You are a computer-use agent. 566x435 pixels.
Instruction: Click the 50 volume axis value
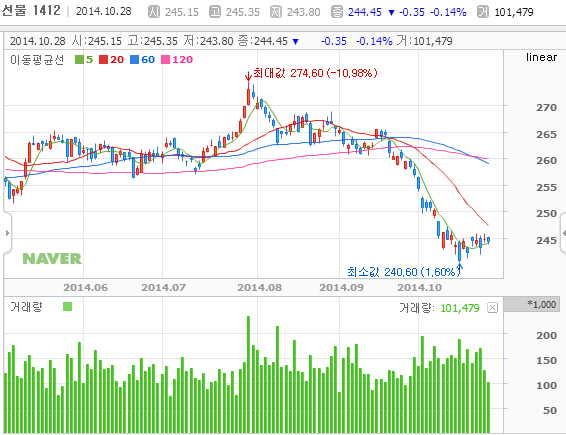tap(550, 410)
